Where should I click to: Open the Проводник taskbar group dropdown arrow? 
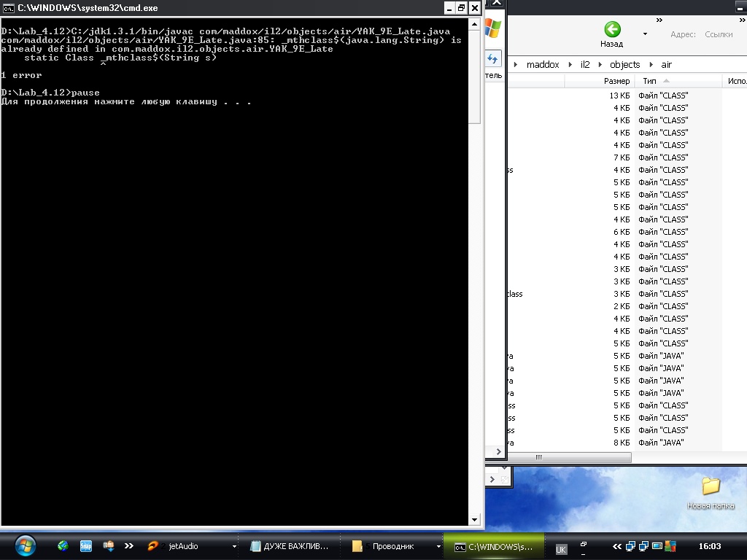click(438, 546)
